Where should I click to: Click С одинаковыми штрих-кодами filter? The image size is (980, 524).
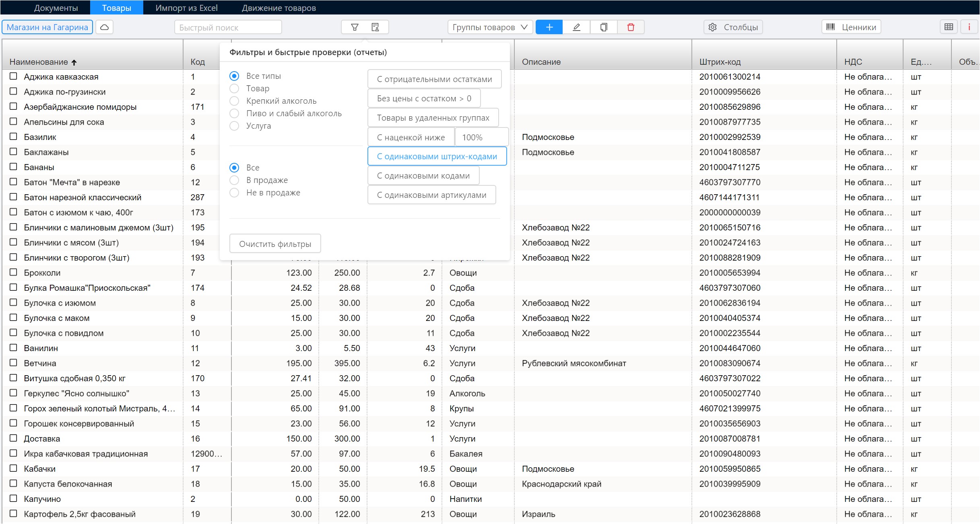tap(437, 156)
